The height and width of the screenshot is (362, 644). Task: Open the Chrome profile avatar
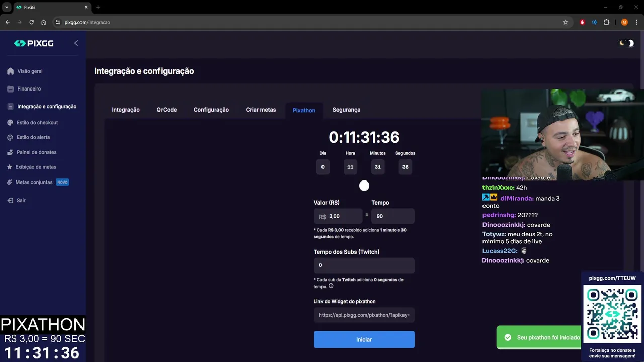[624, 22]
